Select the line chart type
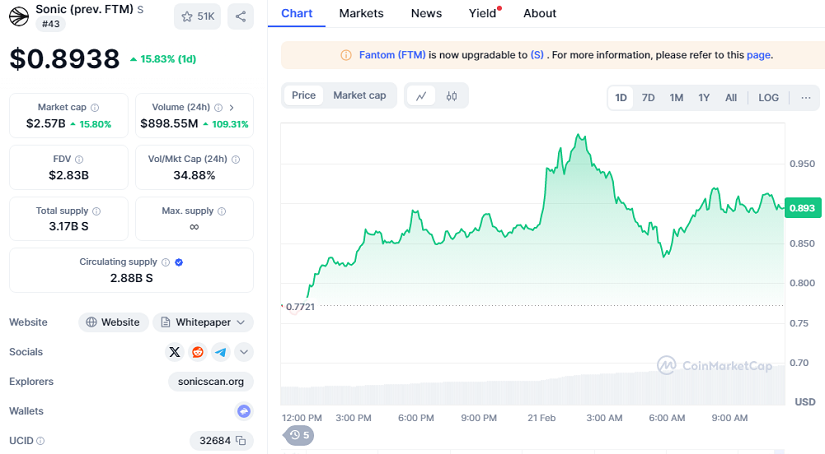Viewport: 825px width, 454px height. coord(421,96)
